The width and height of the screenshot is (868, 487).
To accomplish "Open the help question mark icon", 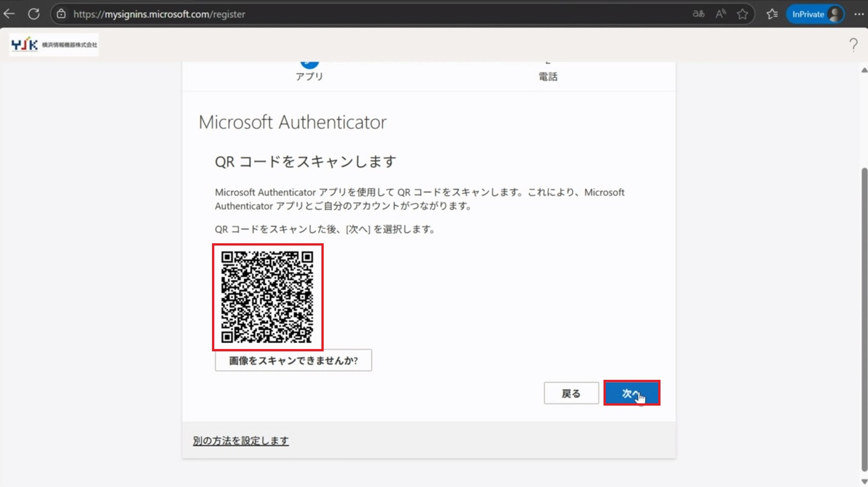I will (853, 45).
